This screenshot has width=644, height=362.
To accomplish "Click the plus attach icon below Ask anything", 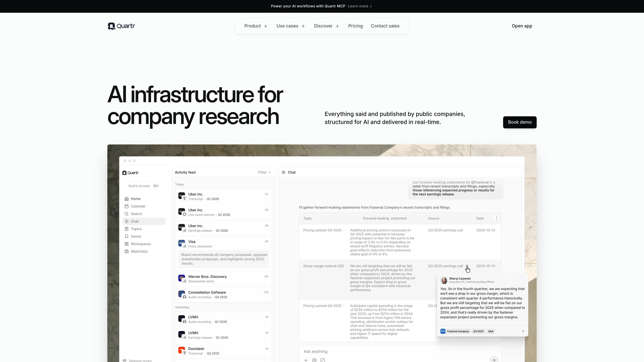I will [306, 360].
